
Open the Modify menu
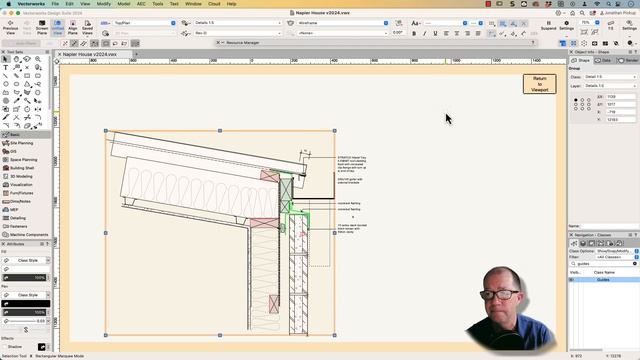click(x=103, y=4)
